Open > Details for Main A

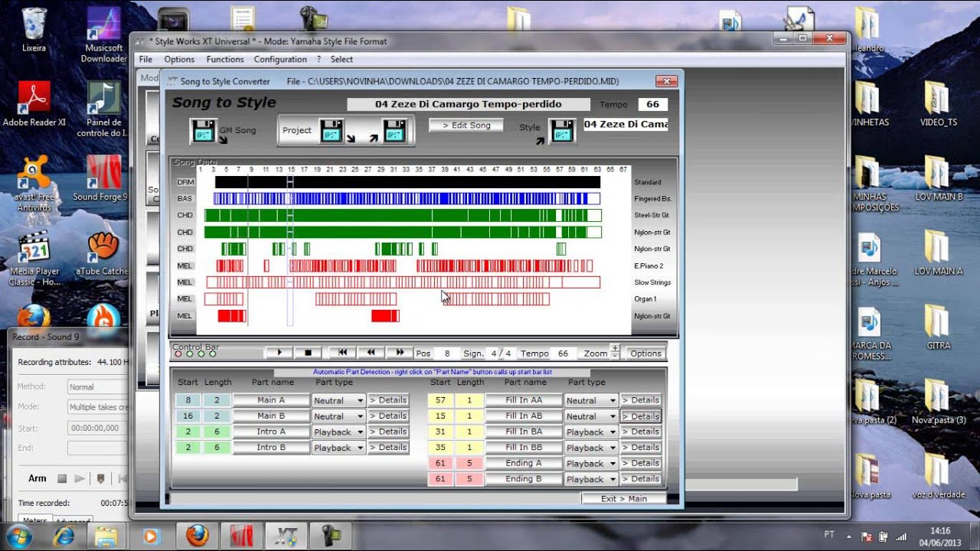click(x=388, y=400)
